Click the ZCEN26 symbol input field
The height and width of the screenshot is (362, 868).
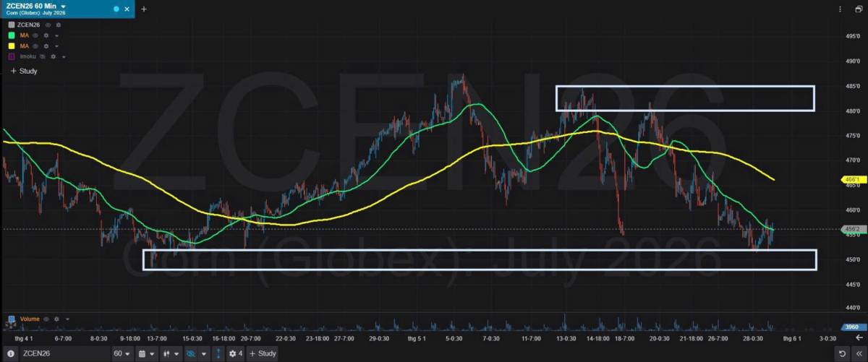[64, 353]
